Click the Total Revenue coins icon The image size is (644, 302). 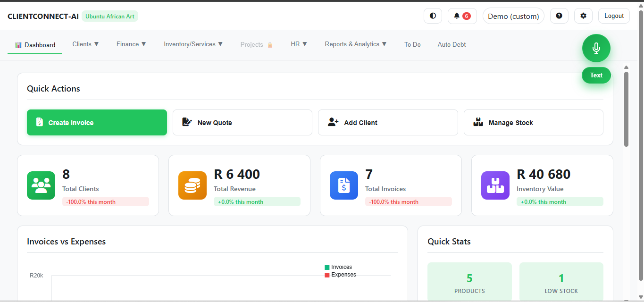coord(192,185)
